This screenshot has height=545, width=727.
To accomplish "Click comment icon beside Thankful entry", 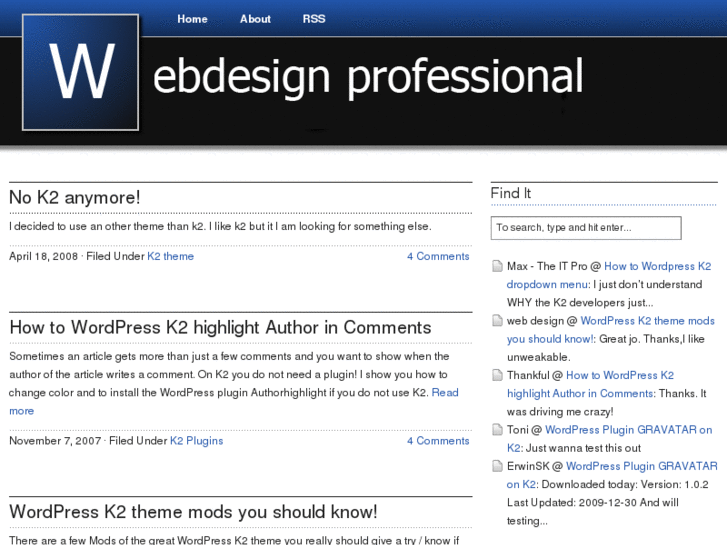I will tap(497, 375).
